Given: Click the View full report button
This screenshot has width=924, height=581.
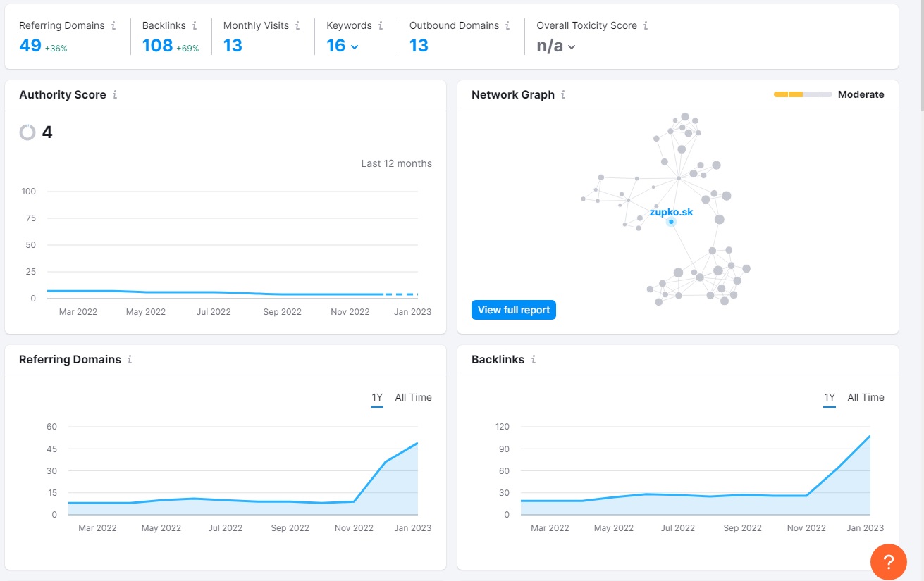Looking at the screenshot, I should click(x=514, y=310).
